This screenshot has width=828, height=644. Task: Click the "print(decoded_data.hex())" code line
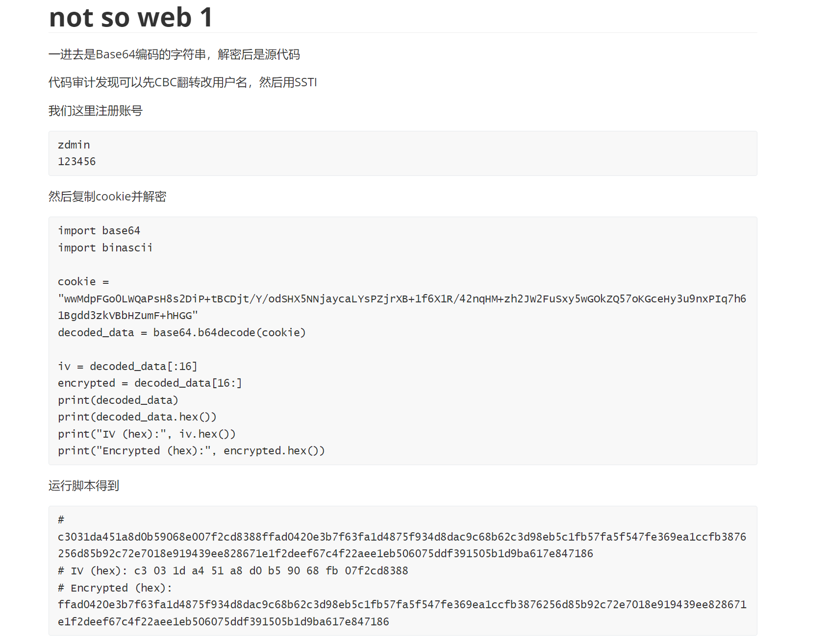137,417
